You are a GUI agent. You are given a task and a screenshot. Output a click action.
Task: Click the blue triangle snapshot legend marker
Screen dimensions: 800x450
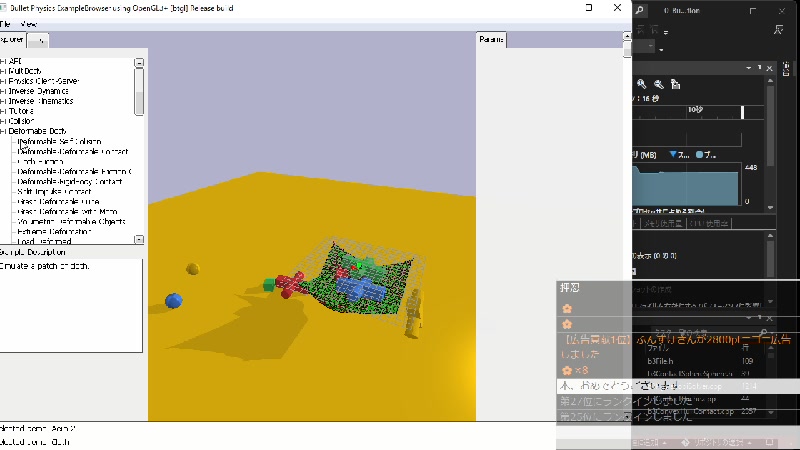(x=673, y=155)
